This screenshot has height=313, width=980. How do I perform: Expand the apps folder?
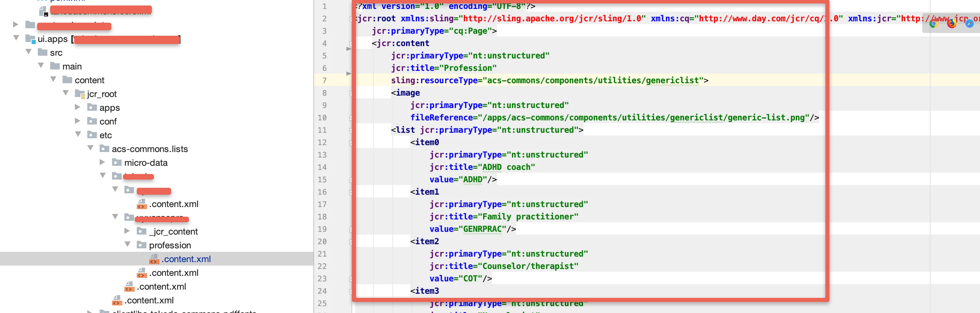point(78,107)
